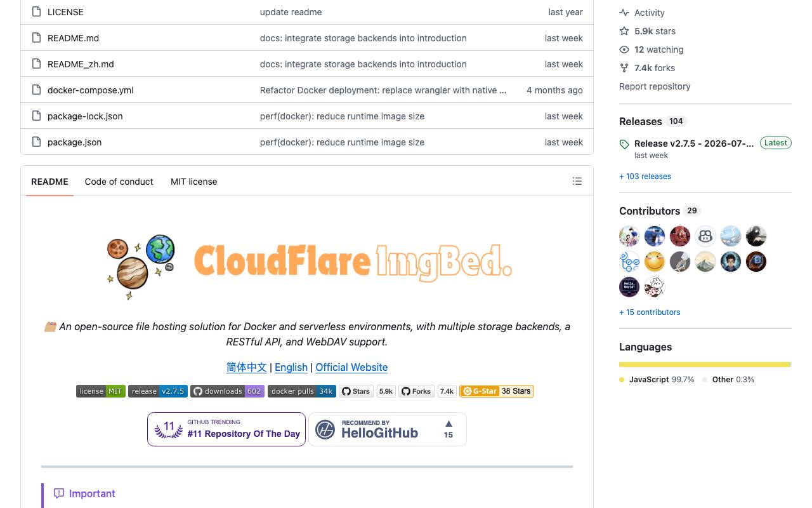
Task: Click the Latest release label
Action: click(x=775, y=143)
